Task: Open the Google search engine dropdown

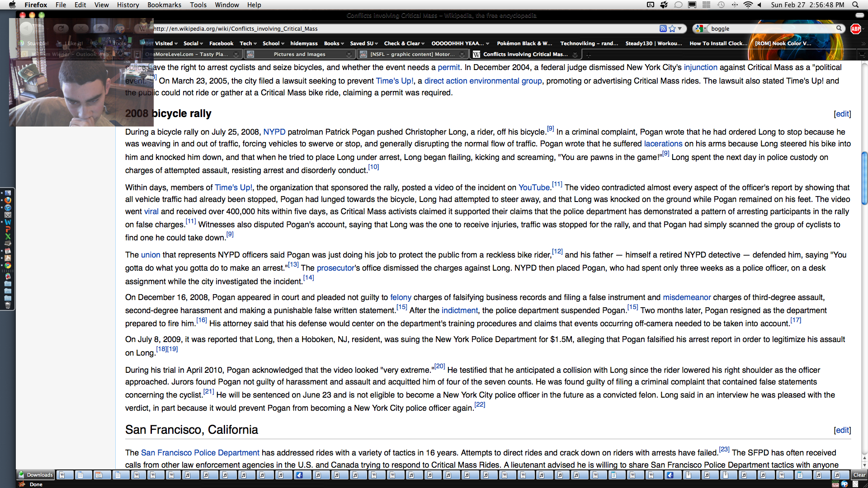Action: 701,28
